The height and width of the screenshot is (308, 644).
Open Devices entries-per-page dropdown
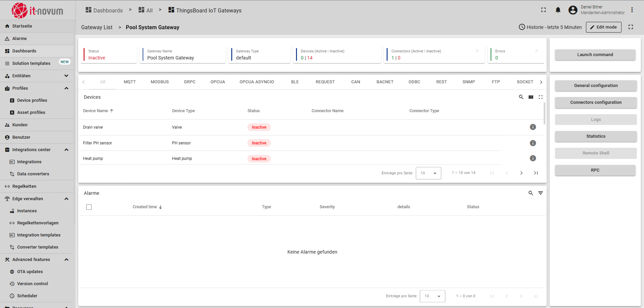(x=428, y=173)
